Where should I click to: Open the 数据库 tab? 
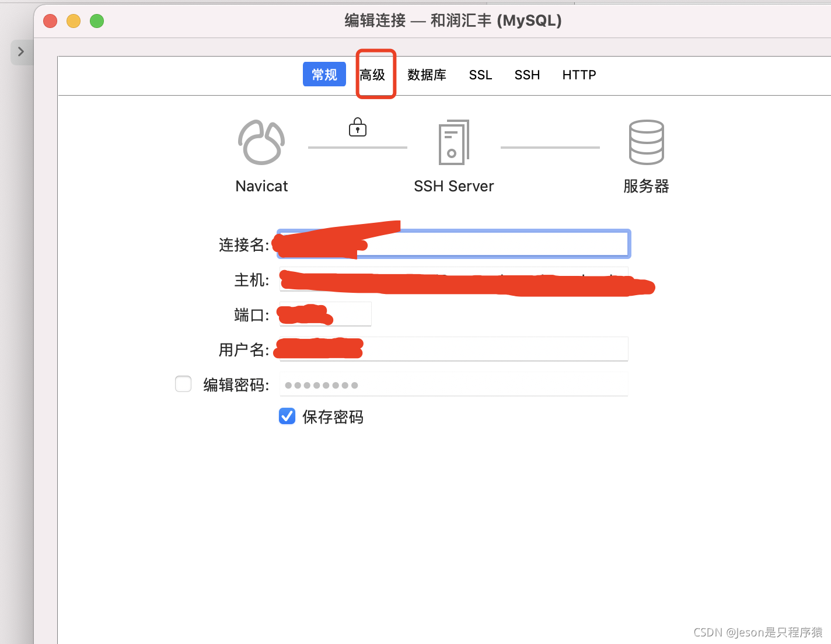pyautogui.click(x=427, y=75)
